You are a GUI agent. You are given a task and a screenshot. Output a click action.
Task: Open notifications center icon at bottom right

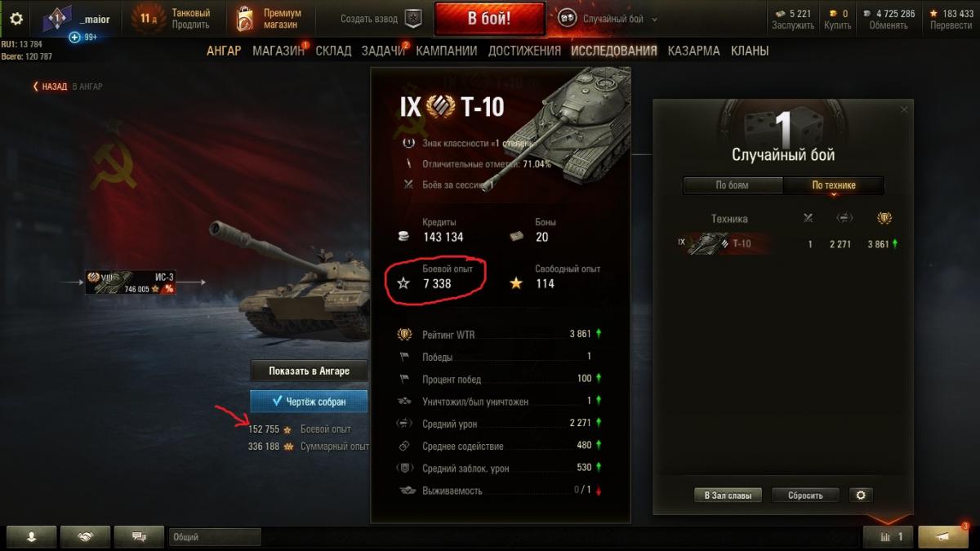(x=943, y=536)
